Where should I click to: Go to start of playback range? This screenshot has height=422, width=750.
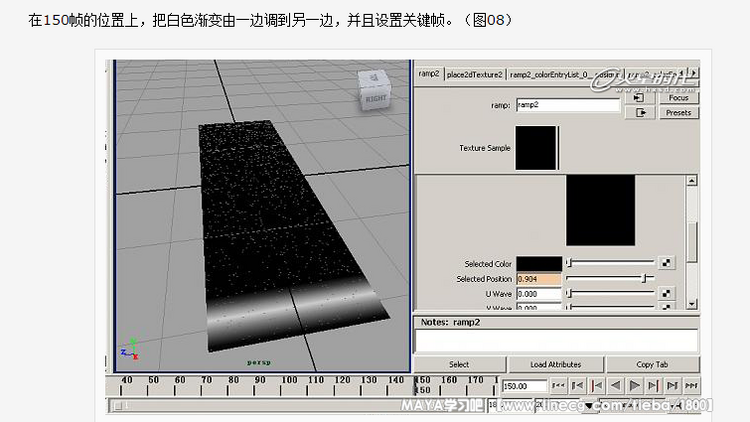(x=558, y=385)
